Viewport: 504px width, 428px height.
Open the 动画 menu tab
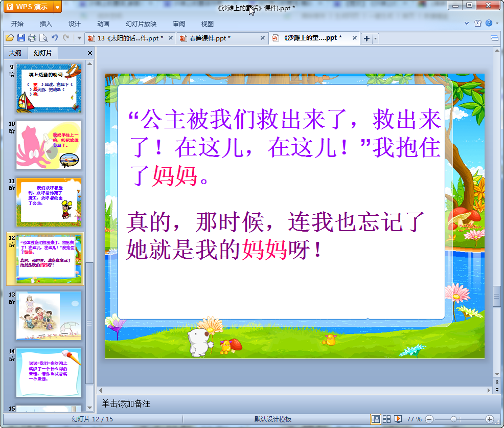coord(103,24)
